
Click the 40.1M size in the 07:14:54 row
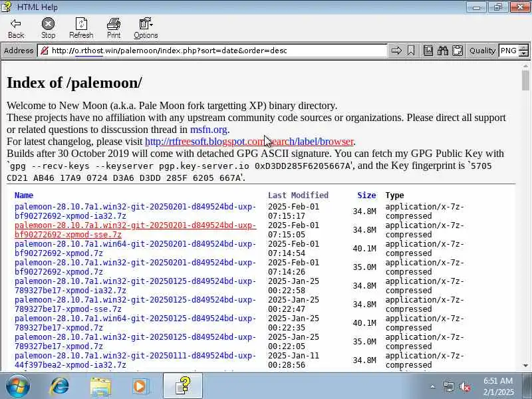[x=364, y=249]
